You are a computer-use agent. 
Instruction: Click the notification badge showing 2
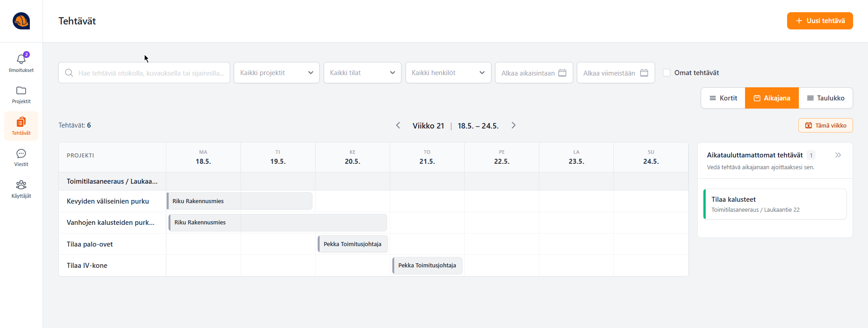pos(27,55)
